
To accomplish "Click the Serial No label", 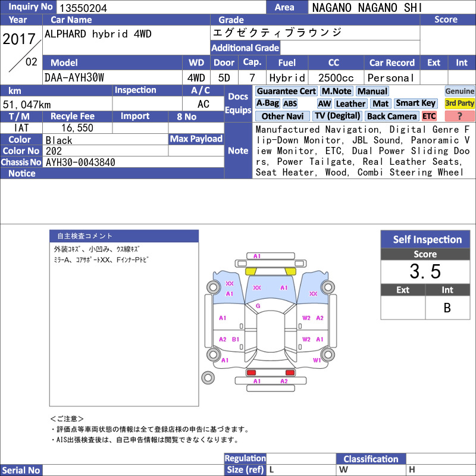I will pyautogui.click(x=21, y=470).
